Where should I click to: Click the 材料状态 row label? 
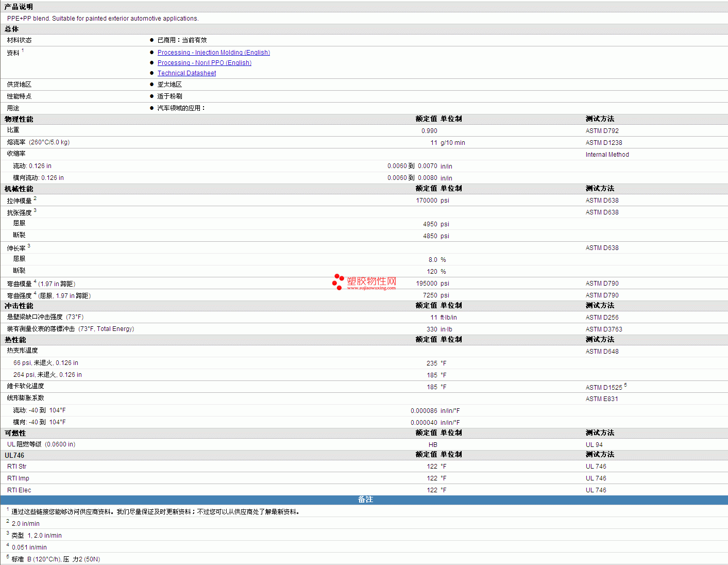pyautogui.click(x=19, y=40)
